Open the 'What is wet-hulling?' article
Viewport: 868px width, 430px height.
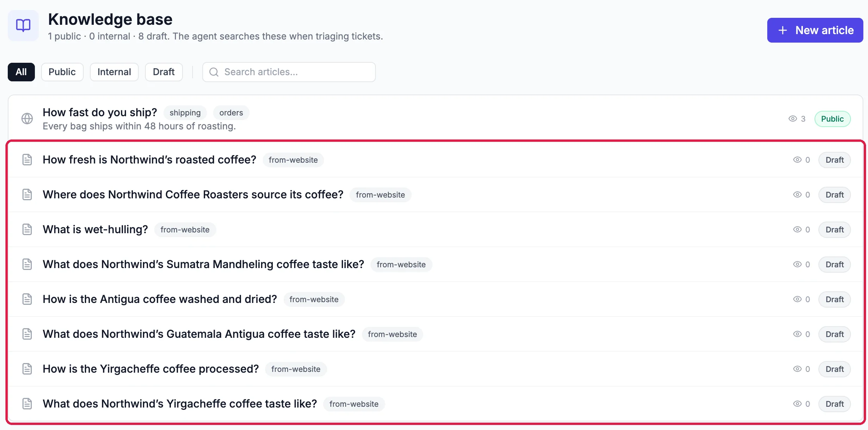tap(95, 229)
